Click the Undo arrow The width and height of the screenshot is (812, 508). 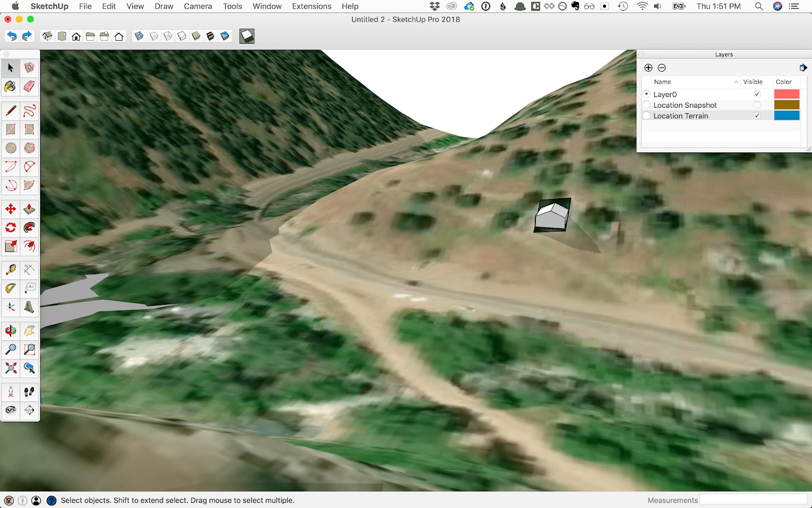click(12, 36)
